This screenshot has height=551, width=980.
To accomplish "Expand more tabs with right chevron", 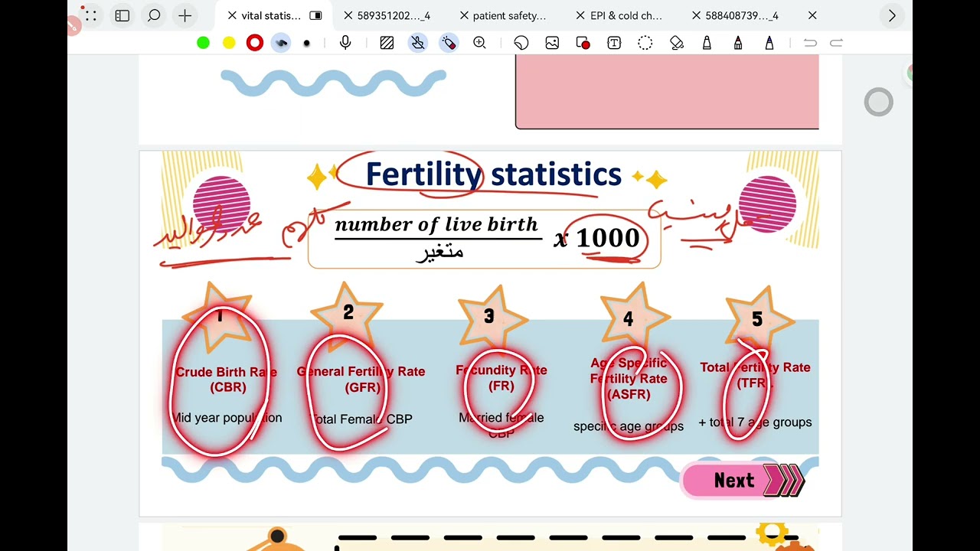I will tap(891, 15).
